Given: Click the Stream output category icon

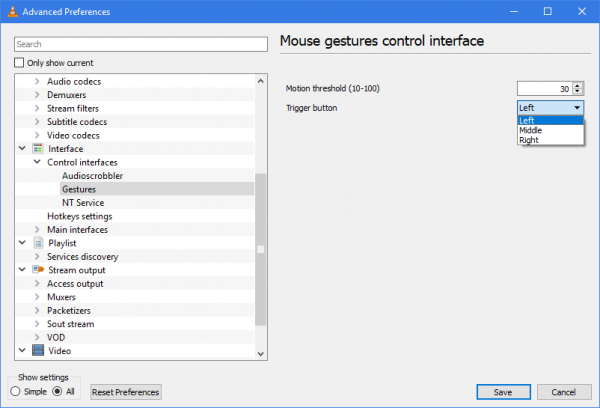Looking at the screenshot, I should (x=38, y=270).
